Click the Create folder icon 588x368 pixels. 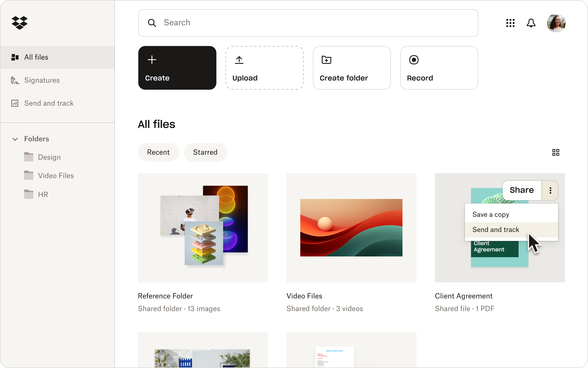pos(326,59)
